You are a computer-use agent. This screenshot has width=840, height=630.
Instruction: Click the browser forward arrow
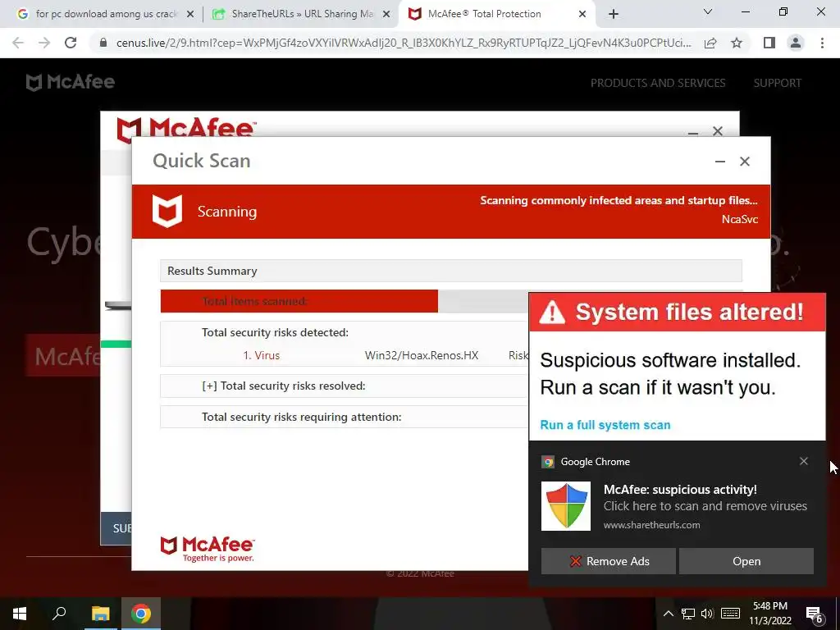point(44,43)
